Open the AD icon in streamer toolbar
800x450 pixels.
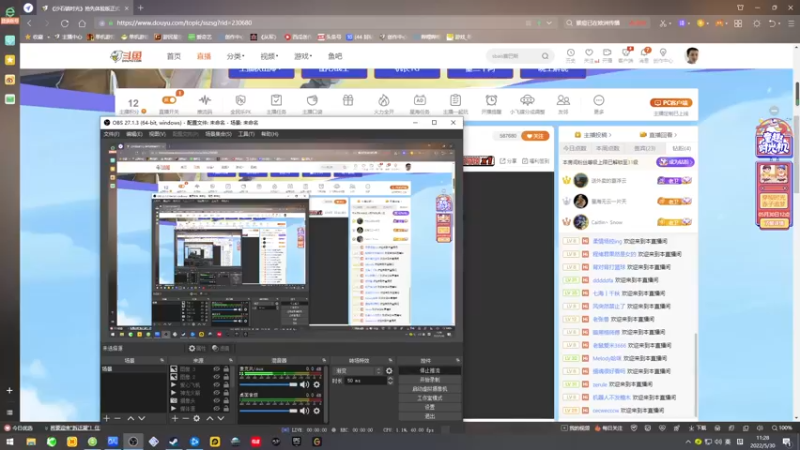click(x=419, y=100)
